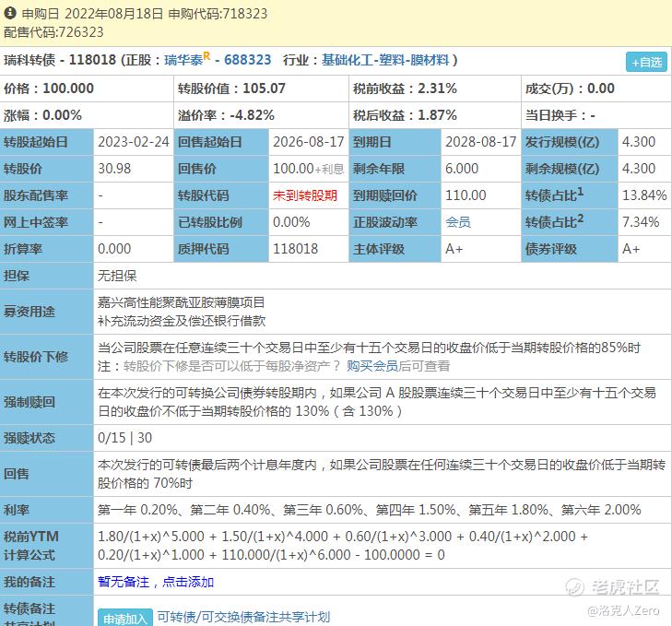Click the 会员 link for 正股波动率
Image resolution: width=672 pixels, height=626 pixels.
(458, 222)
